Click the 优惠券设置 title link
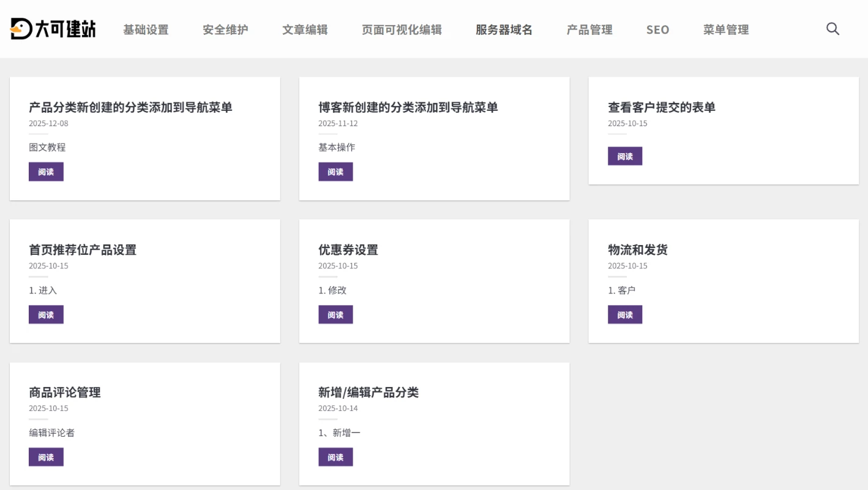This screenshot has height=490, width=868. [x=348, y=250]
